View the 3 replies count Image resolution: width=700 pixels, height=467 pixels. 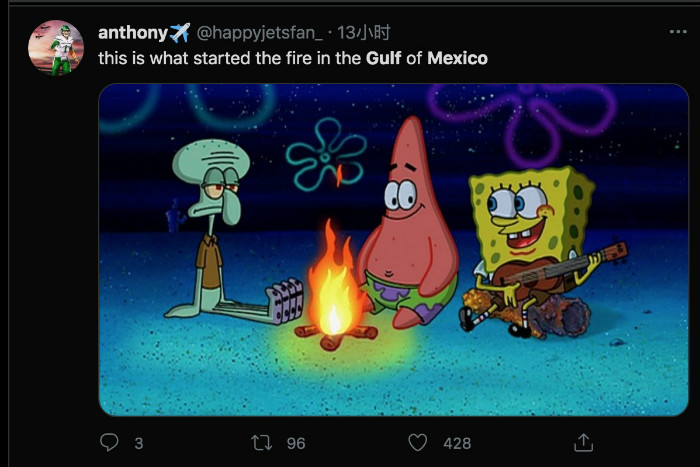point(139,443)
